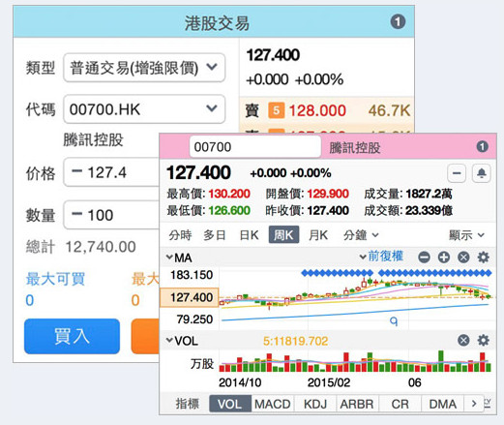Open the 顯示 display dropdown
The width and height of the screenshot is (504, 425).
466,235
